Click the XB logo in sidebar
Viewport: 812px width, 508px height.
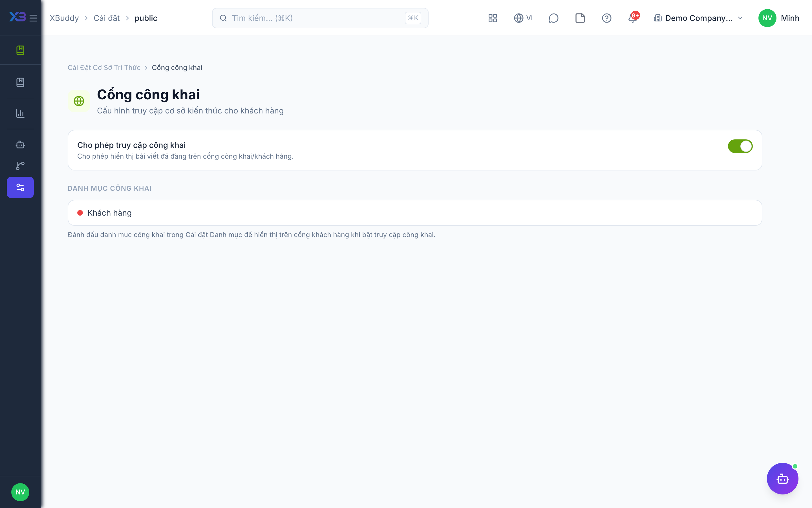pyautogui.click(x=17, y=17)
